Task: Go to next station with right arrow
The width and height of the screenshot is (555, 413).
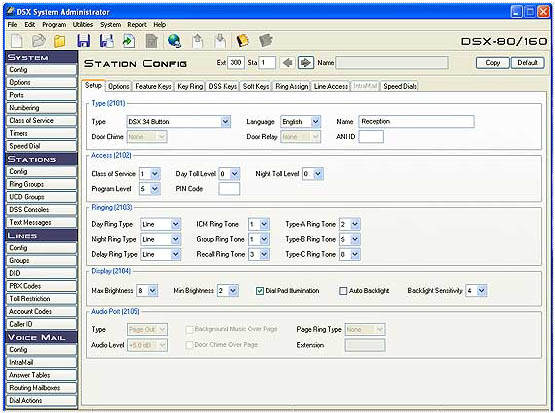Action: (x=305, y=63)
